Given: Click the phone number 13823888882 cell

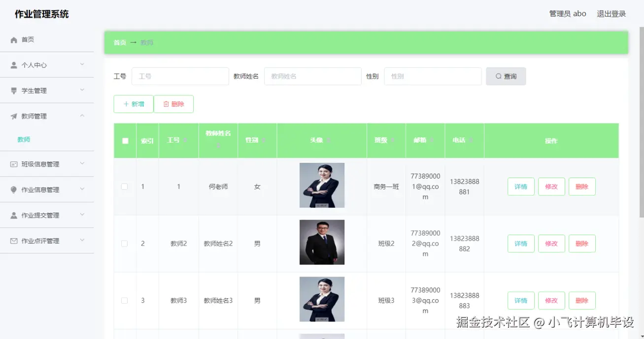Looking at the screenshot, I should [x=464, y=244].
